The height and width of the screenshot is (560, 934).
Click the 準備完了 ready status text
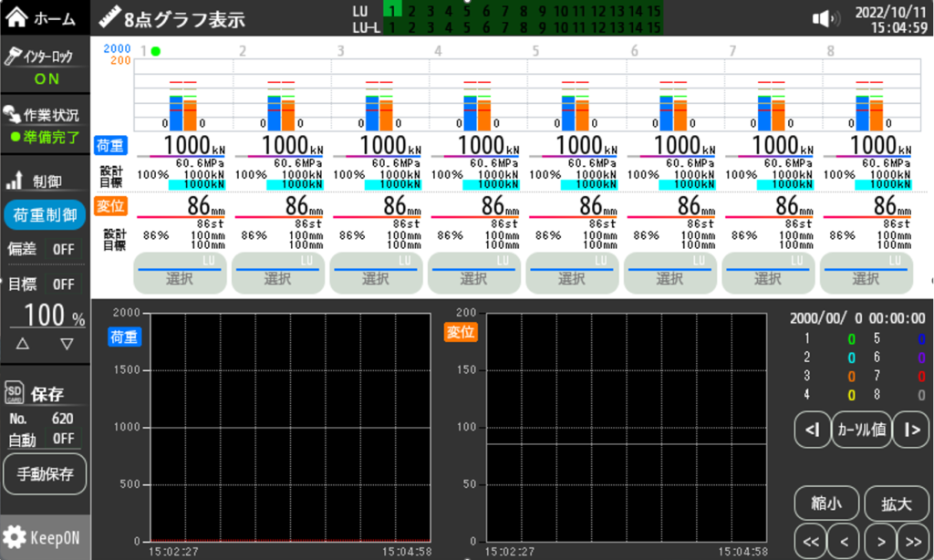coord(51,137)
